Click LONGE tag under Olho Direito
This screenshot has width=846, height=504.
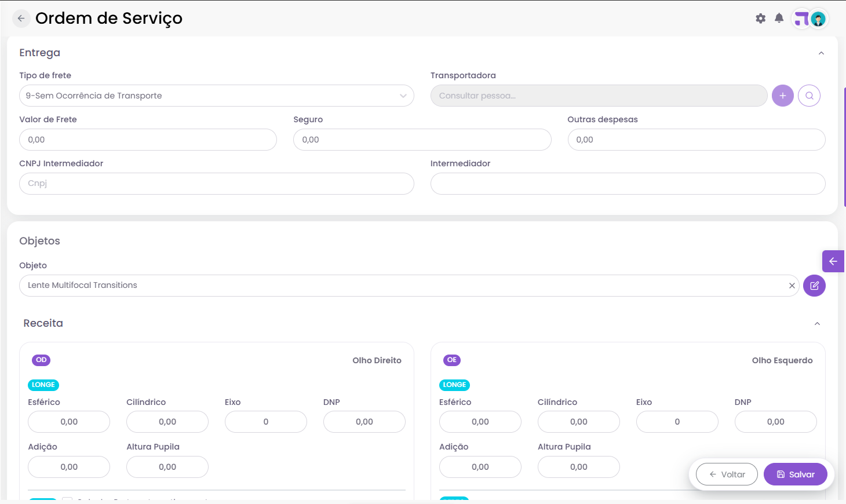click(x=43, y=385)
